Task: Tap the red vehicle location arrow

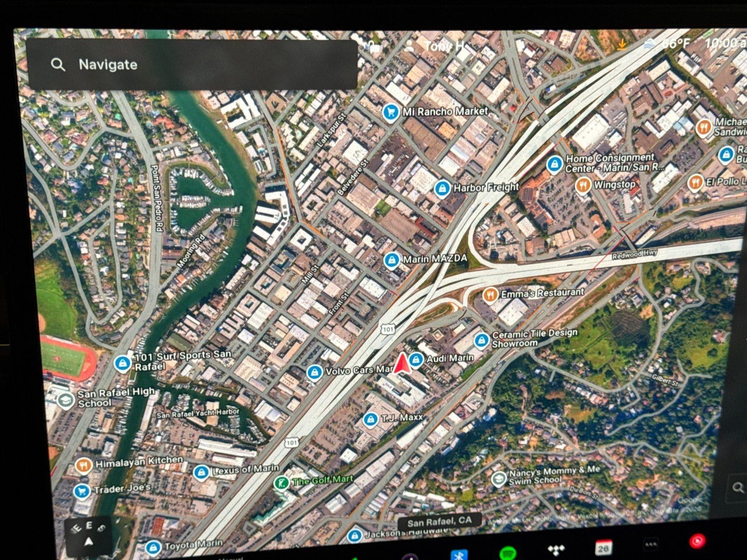Action: coord(402,364)
